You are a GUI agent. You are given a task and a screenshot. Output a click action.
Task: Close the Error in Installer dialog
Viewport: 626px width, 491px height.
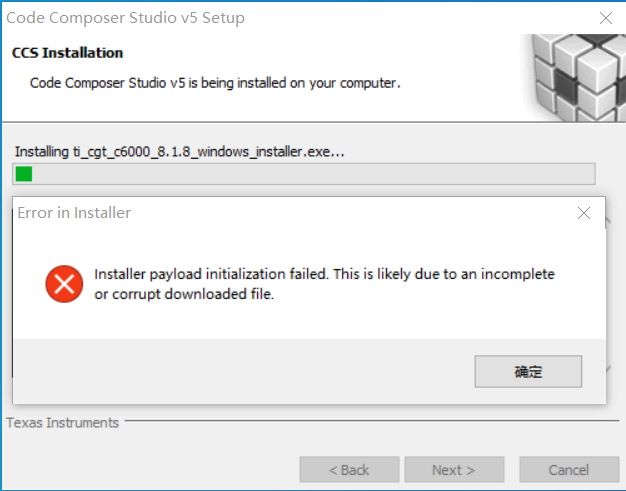pyautogui.click(x=584, y=213)
